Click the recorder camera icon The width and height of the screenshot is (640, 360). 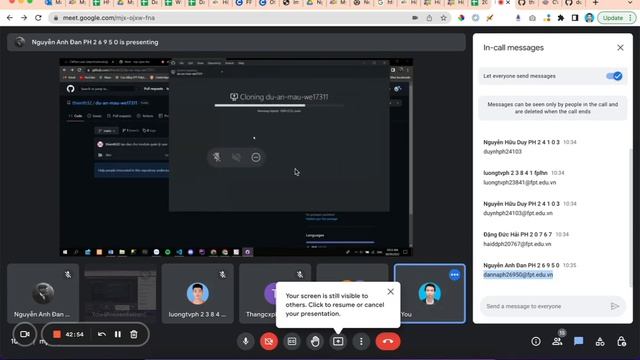click(25, 334)
